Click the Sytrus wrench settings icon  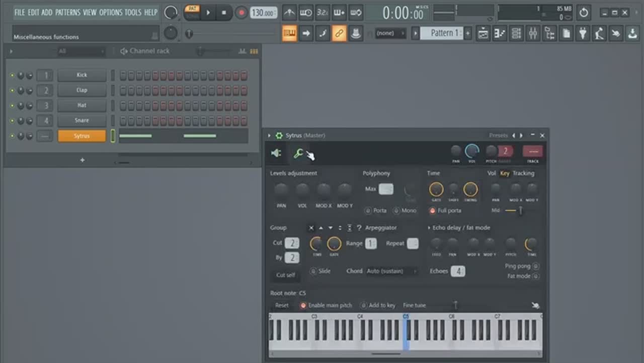coord(298,154)
